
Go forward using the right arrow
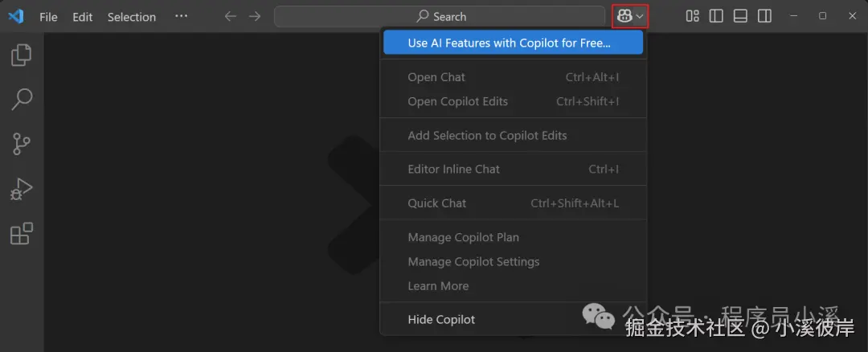pyautogui.click(x=255, y=16)
